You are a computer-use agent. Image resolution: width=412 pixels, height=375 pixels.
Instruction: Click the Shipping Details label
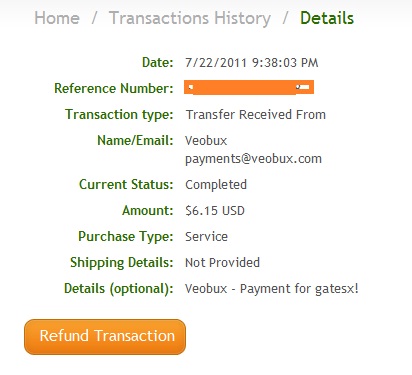122,263
